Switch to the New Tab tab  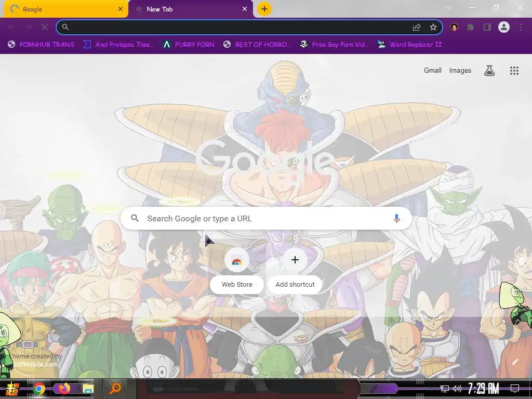click(190, 9)
